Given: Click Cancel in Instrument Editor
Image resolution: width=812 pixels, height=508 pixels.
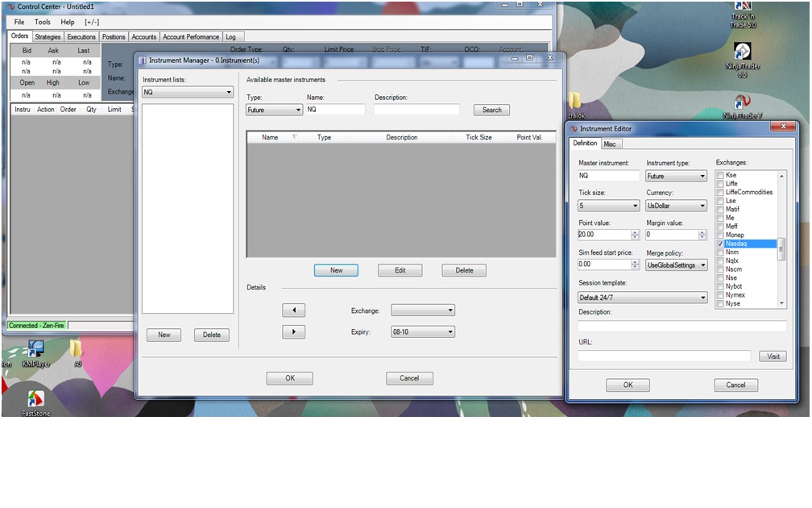Looking at the screenshot, I should click(x=735, y=385).
